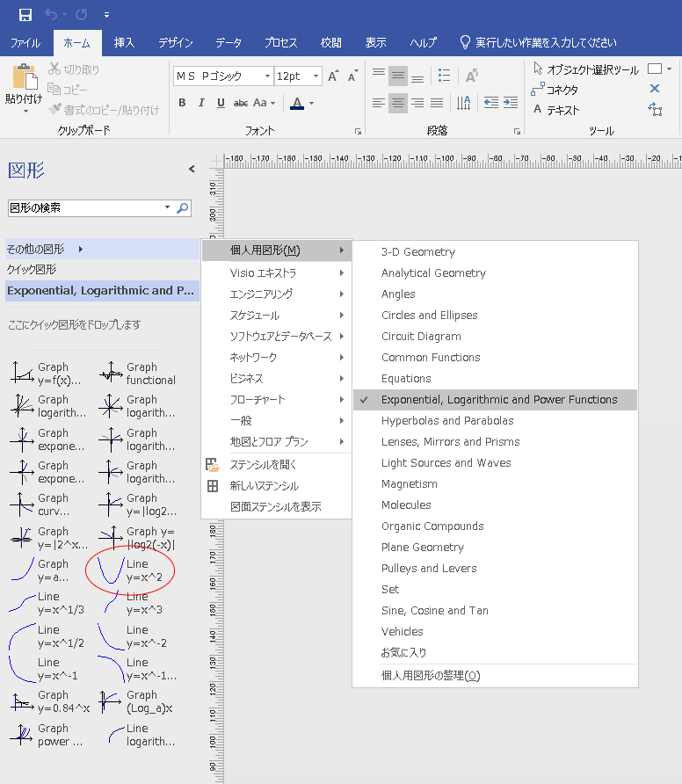This screenshot has width=682, height=784.
Task: Open the 12pt font size dropdown
Action: click(x=316, y=76)
